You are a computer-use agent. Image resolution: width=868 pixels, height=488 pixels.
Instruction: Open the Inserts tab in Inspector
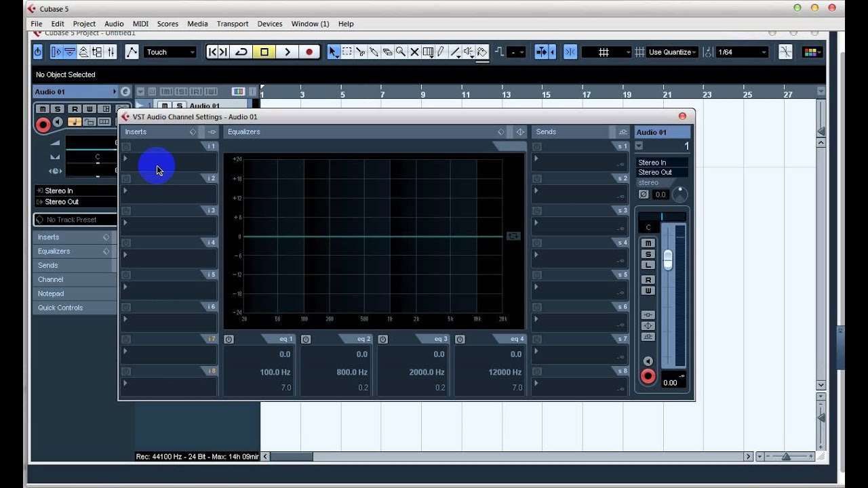[x=73, y=237]
